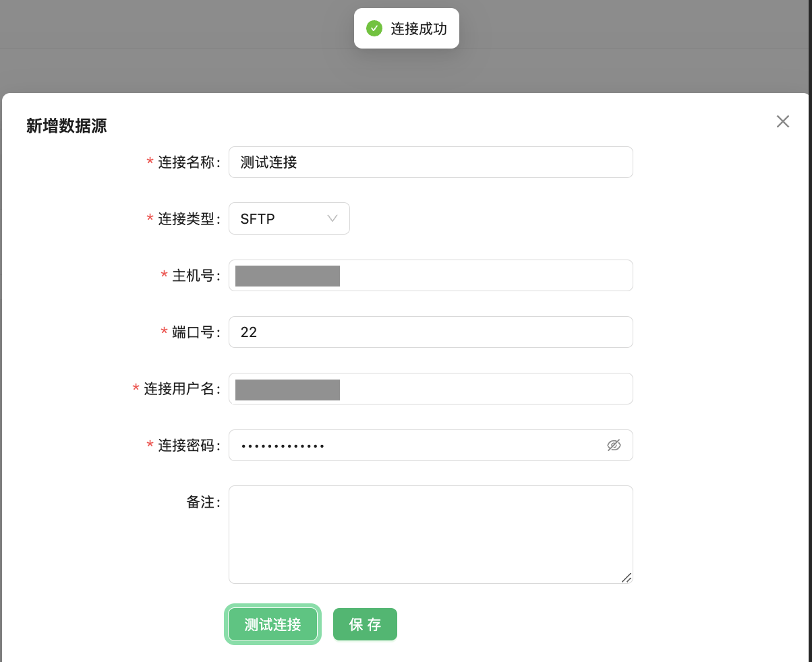This screenshot has width=812, height=662.
Task: Click the 新增数据源 dialog title
Action: point(66,126)
